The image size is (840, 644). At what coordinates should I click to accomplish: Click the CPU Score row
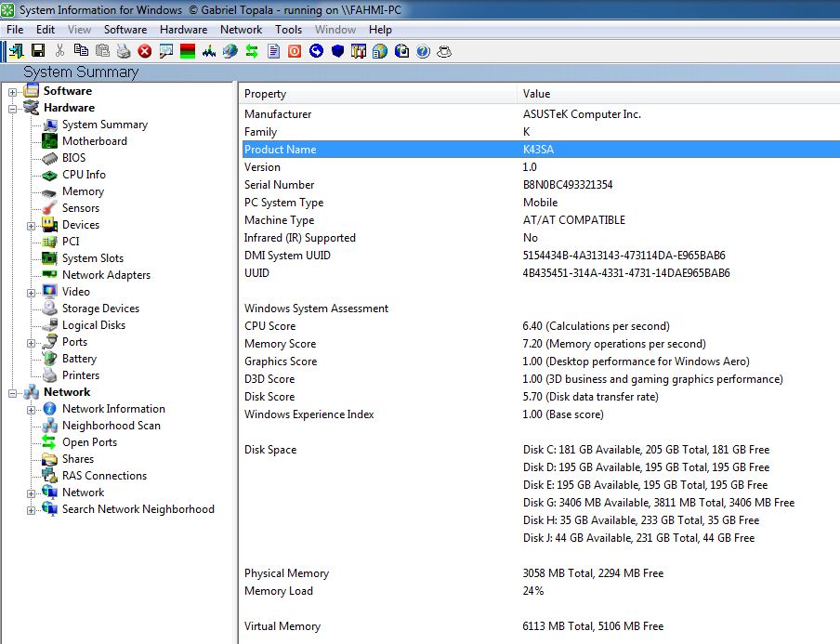541,326
